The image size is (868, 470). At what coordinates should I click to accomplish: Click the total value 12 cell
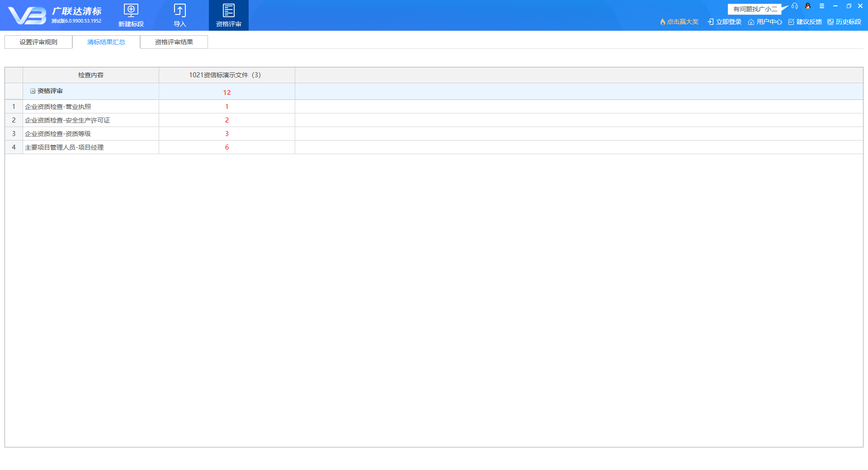point(227,92)
